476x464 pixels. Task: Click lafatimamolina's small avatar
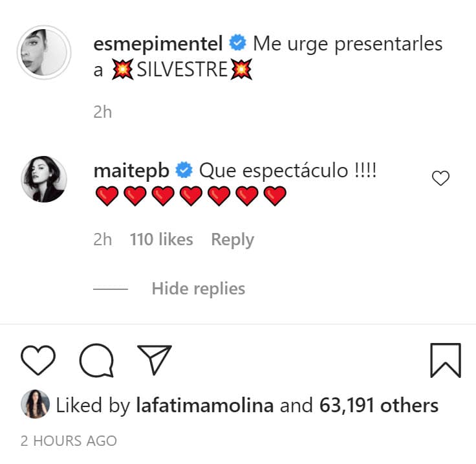pyautogui.click(x=34, y=405)
